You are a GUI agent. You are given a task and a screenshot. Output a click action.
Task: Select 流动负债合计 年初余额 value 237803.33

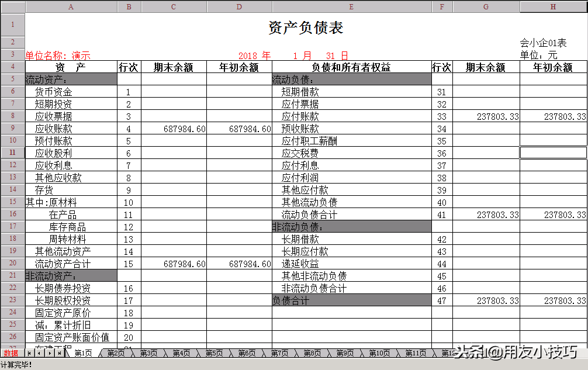tap(554, 215)
